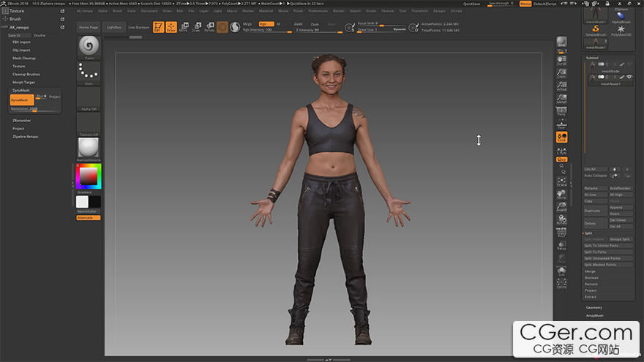Select the white main color swatch

[x=82, y=202]
